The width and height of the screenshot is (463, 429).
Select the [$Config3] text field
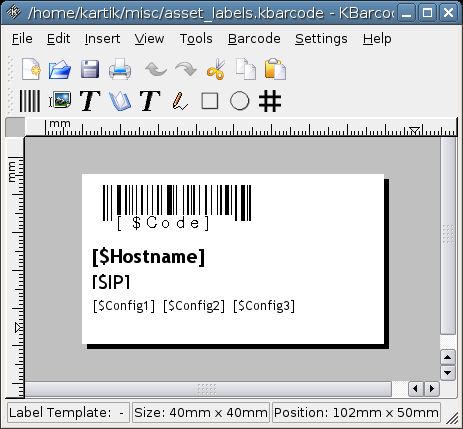pyautogui.click(x=264, y=306)
